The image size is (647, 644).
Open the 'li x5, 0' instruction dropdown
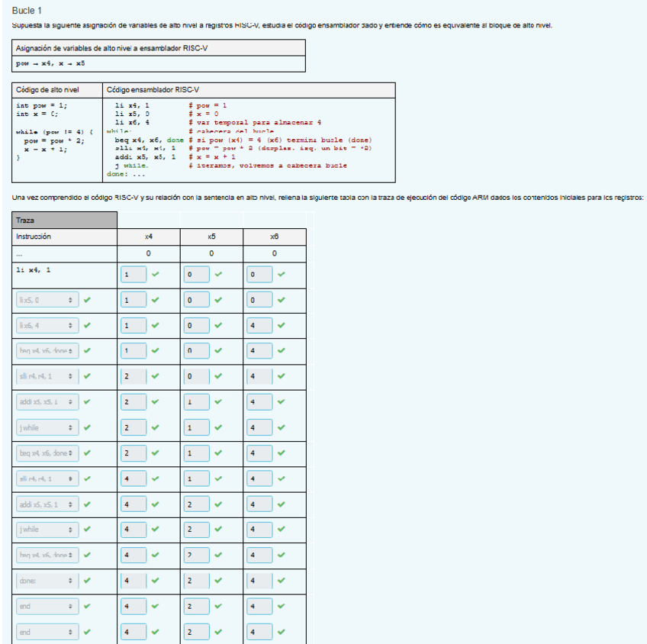pyautogui.click(x=47, y=301)
